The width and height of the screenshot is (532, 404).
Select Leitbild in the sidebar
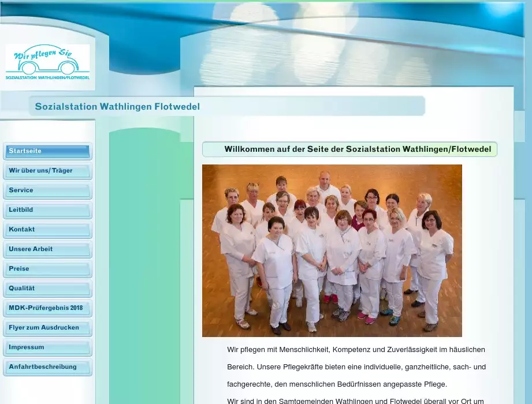(x=47, y=210)
